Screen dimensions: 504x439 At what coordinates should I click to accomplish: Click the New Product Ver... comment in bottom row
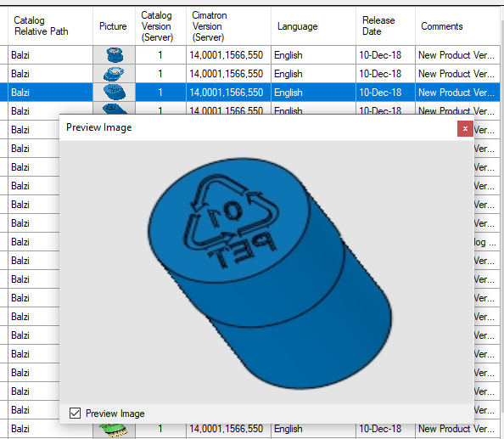457,429
